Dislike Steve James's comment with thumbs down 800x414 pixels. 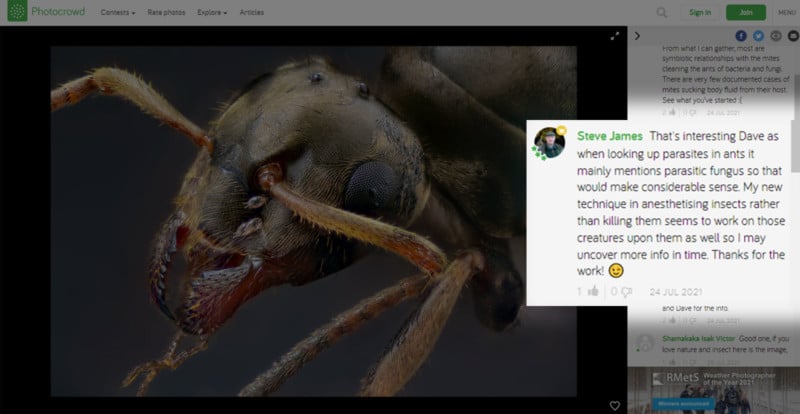pyautogui.click(x=627, y=291)
